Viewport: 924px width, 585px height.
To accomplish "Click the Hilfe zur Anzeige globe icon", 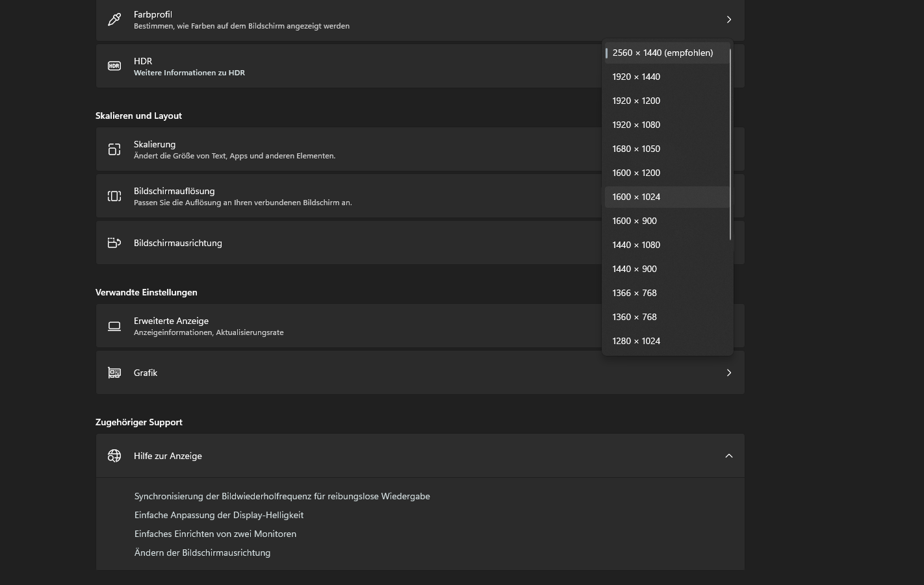I will (114, 456).
